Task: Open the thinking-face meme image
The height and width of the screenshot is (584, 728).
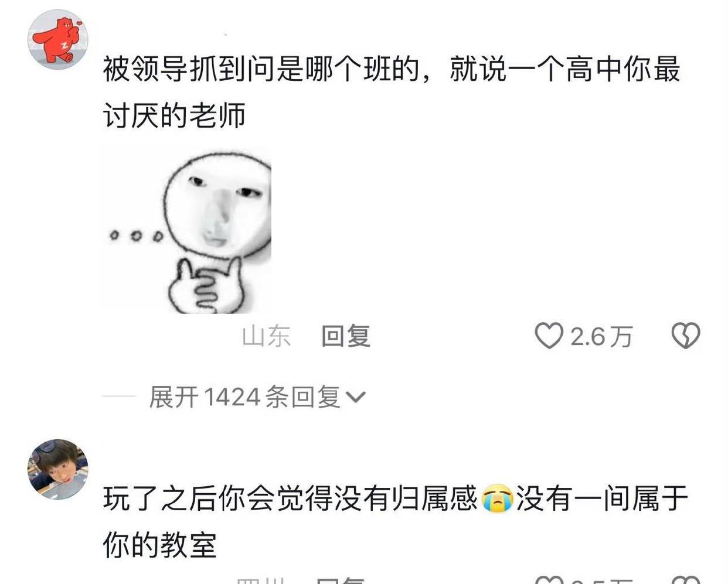Action: 186,230
